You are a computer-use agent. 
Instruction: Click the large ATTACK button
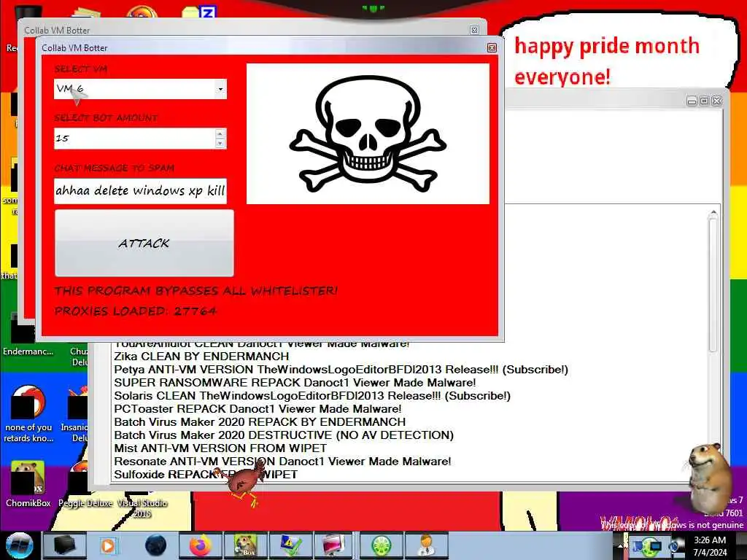coord(144,243)
